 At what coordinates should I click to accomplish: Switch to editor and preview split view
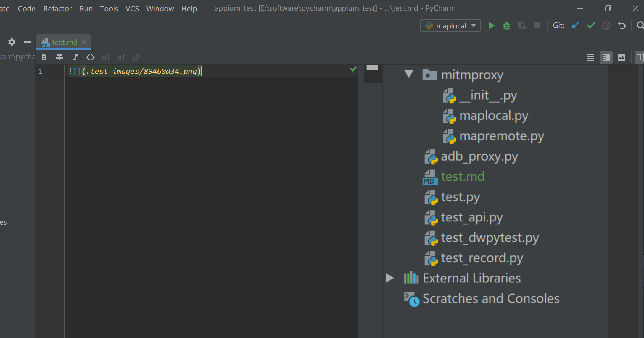[606, 57]
